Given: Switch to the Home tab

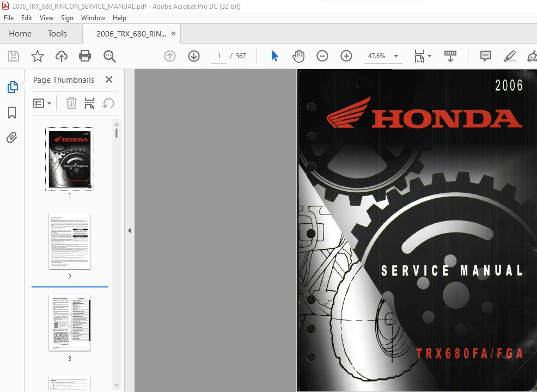Looking at the screenshot, I should tap(20, 34).
